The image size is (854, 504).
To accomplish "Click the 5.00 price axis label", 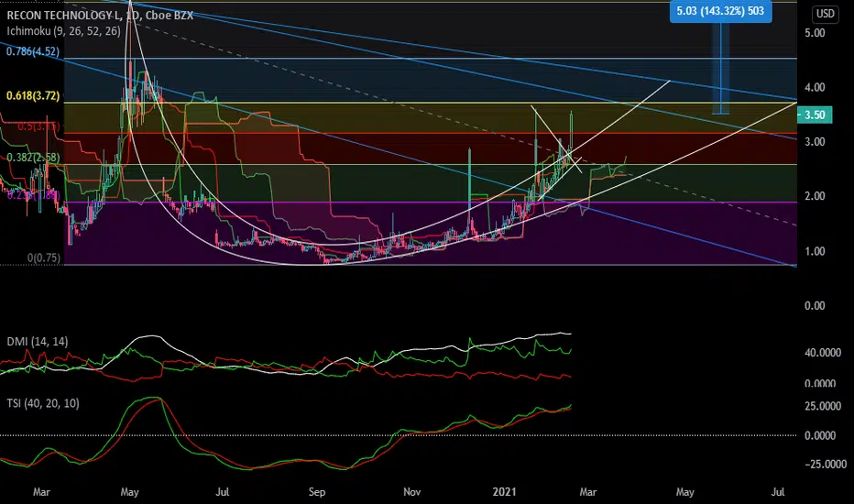I will tap(815, 33).
